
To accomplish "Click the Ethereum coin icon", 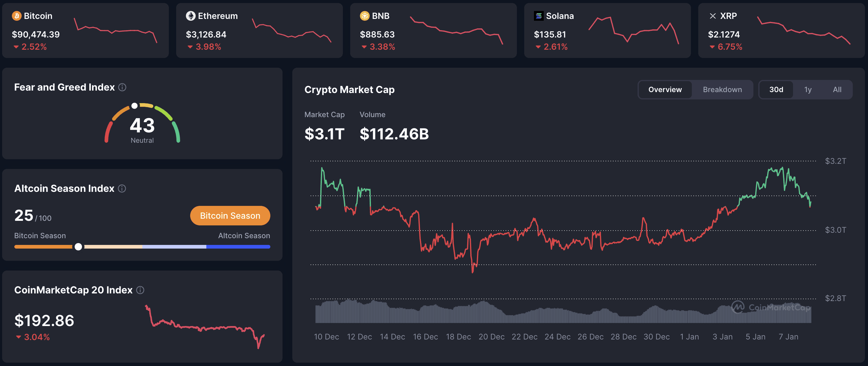I will (x=191, y=16).
